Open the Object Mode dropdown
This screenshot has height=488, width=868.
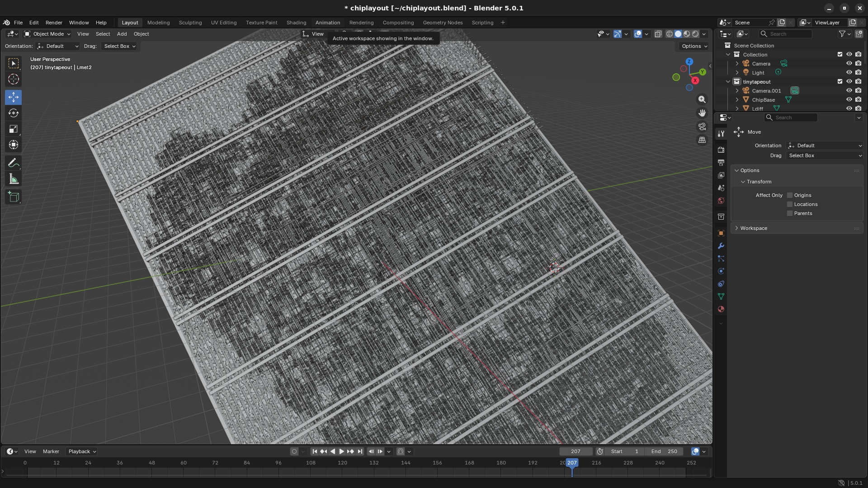[x=47, y=34]
